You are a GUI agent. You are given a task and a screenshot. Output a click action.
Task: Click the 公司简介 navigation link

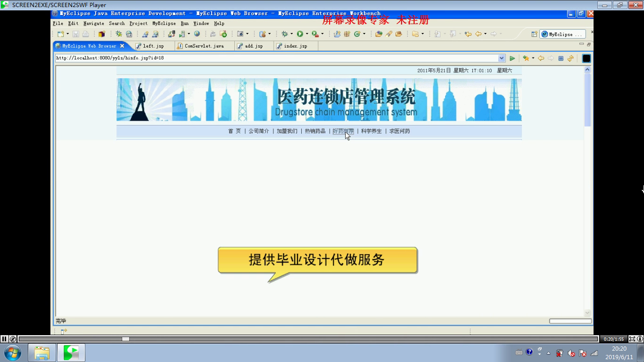[x=259, y=131]
